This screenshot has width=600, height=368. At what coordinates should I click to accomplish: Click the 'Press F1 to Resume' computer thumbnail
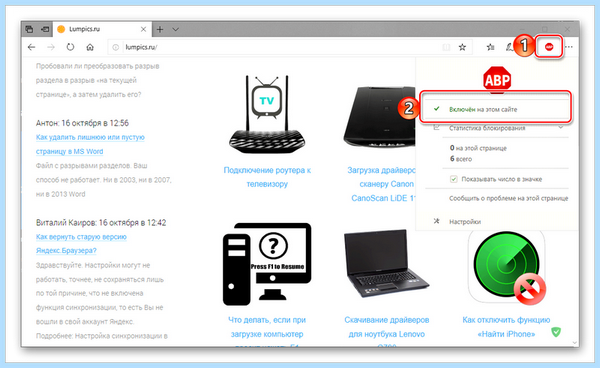pyautogui.click(x=267, y=264)
